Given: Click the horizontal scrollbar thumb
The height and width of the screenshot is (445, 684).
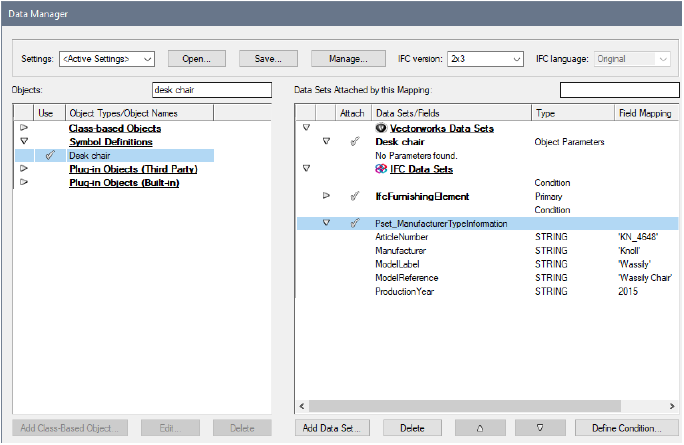Looking at the screenshot, I should [x=465, y=406].
